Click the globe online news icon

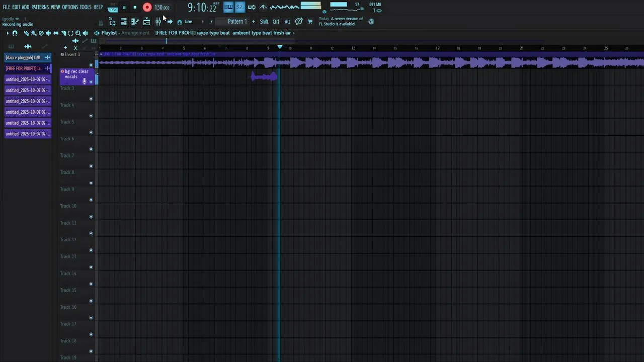(371, 22)
